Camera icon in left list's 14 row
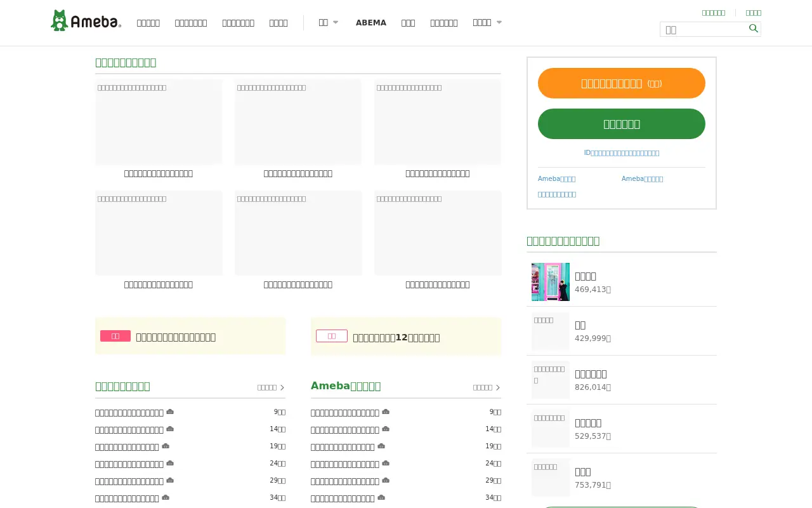This screenshot has width=812, height=508. coord(170,429)
